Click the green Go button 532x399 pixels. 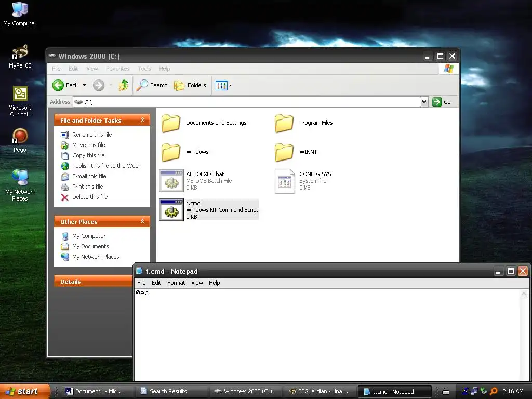tap(442, 102)
